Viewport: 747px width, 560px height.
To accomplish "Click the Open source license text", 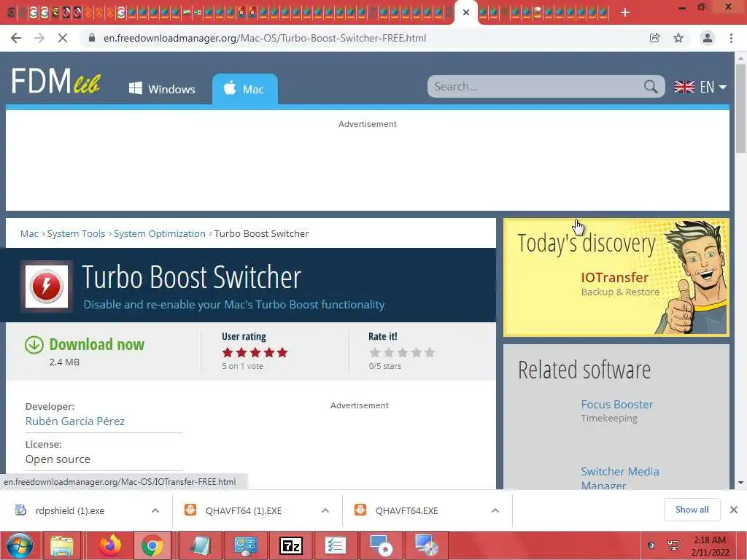I will point(58,459).
